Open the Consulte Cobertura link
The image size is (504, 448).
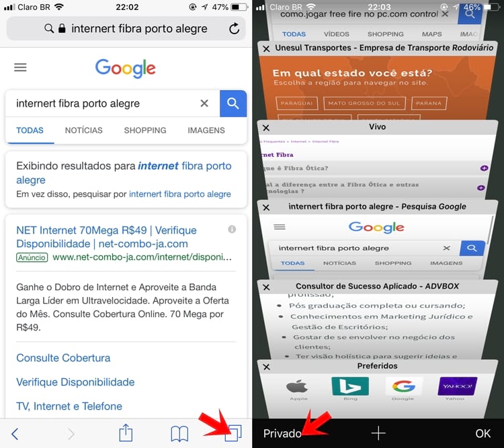pyautogui.click(x=63, y=358)
